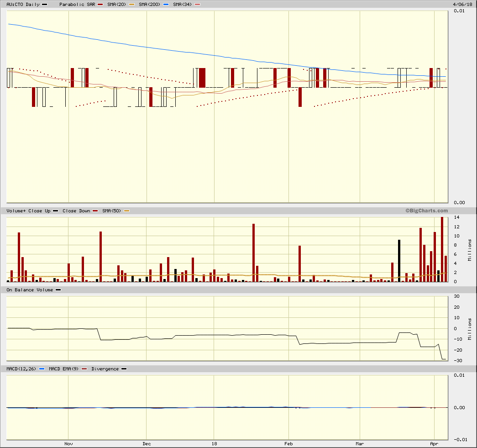This screenshot has height=448, width=477.
Task: Click the 18 year label on axis
Action: pos(215,444)
